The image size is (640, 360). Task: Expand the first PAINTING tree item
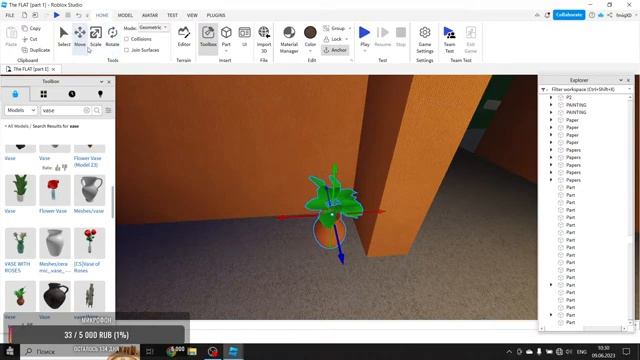coord(551,105)
